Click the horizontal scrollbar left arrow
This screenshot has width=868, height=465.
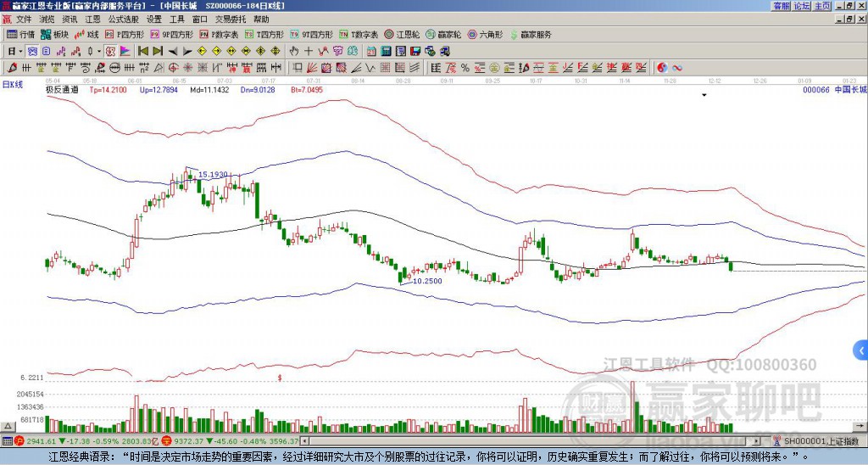coord(304,441)
